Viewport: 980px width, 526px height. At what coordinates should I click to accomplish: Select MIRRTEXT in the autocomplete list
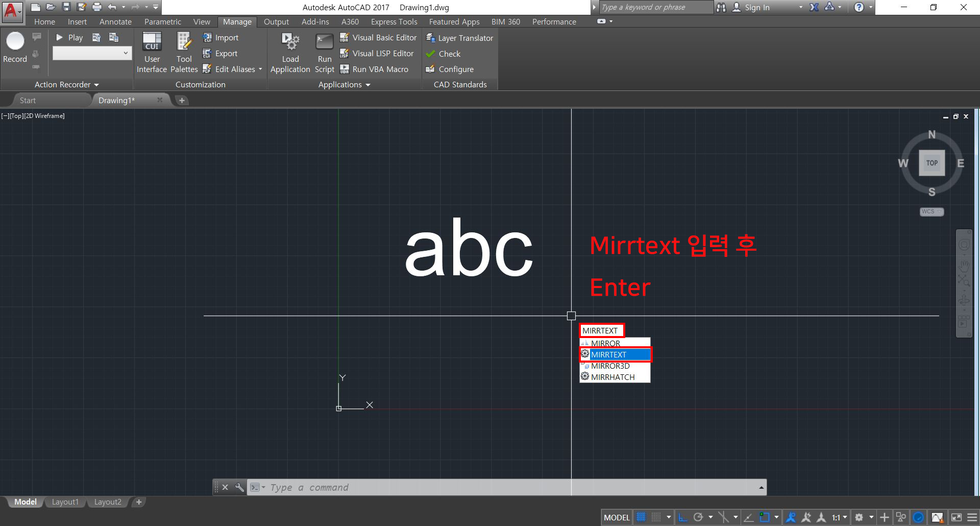pyautogui.click(x=615, y=354)
